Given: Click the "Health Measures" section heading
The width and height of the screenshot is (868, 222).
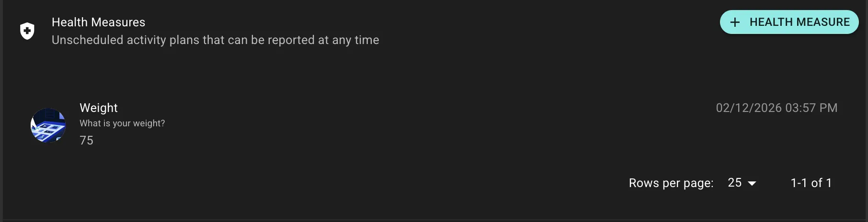Looking at the screenshot, I should coord(98,22).
